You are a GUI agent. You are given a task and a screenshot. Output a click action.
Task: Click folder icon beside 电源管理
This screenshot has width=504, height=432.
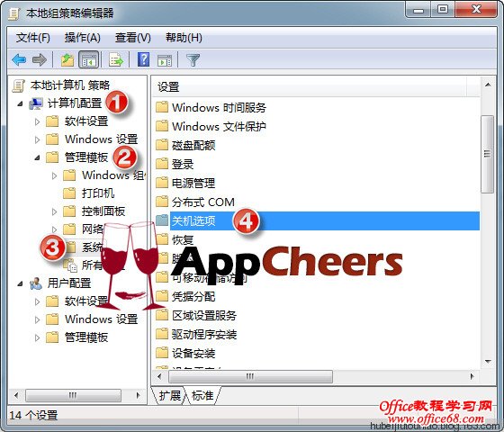click(162, 183)
